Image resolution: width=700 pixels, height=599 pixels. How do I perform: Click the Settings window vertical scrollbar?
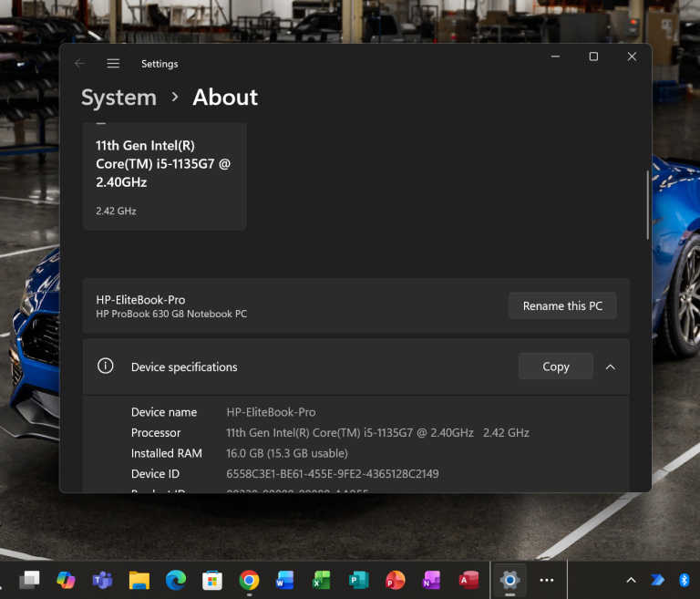pos(648,205)
